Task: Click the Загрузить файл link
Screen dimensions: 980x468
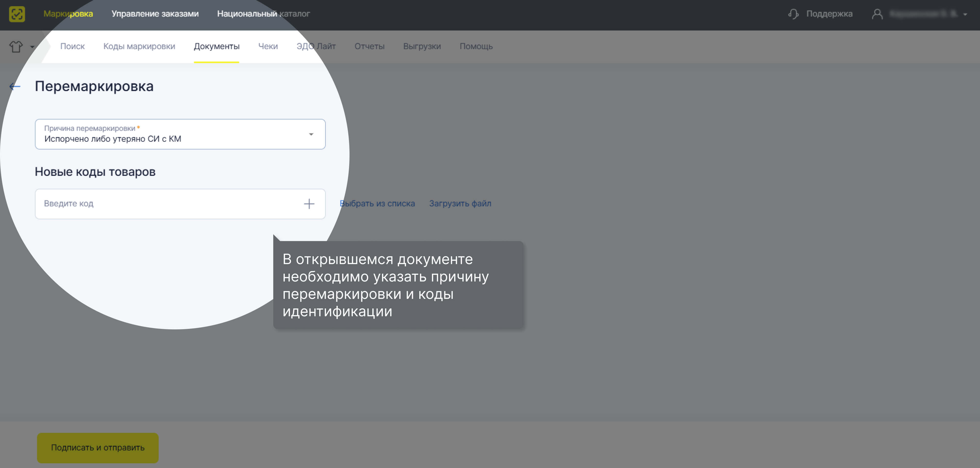Action: pyautogui.click(x=460, y=203)
